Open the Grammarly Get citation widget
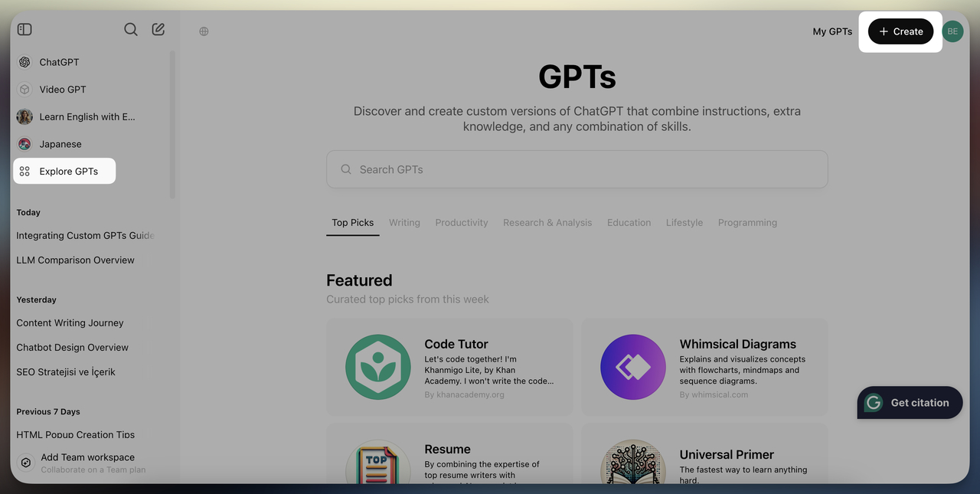Image resolution: width=980 pixels, height=494 pixels. pos(910,402)
